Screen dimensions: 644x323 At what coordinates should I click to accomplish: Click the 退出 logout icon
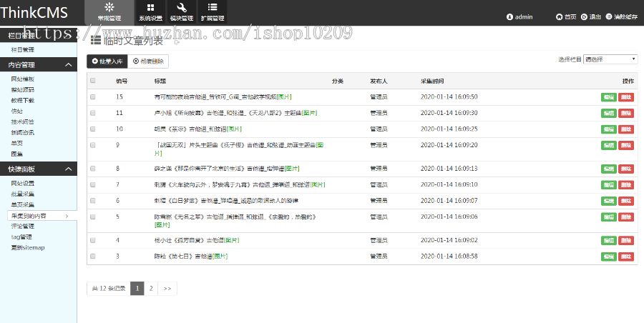(x=584, y=17)
